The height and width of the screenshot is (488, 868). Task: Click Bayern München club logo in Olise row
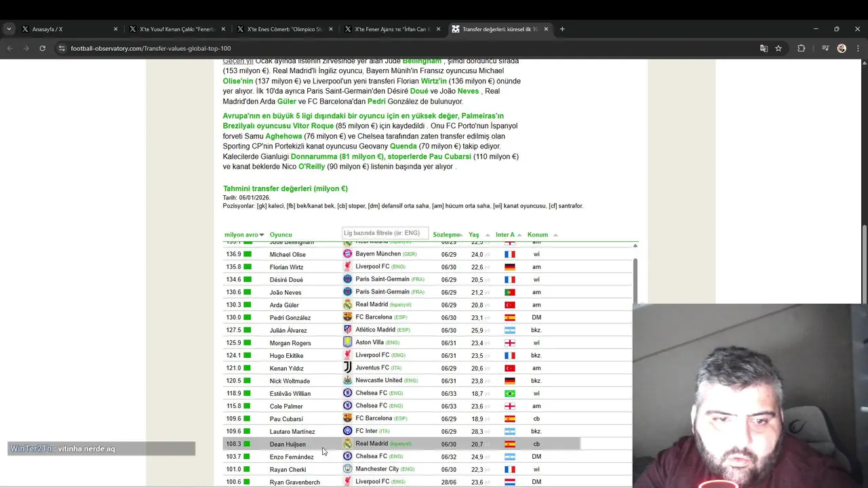click(347, 254)
